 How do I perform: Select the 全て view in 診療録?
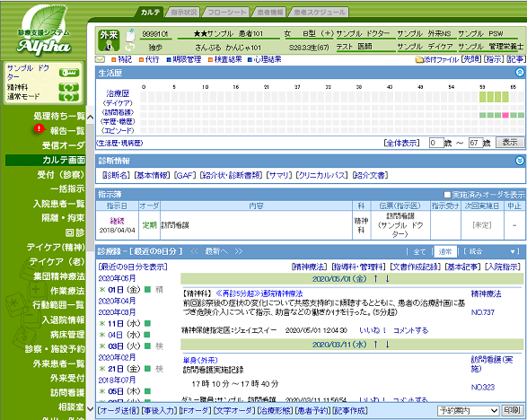[x=419, y=251]
